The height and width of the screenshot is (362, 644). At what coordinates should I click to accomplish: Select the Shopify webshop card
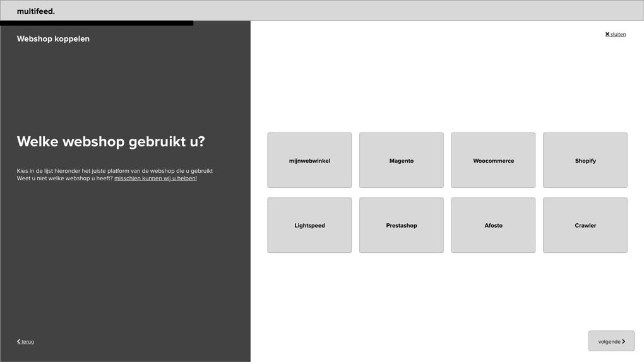(x=585, y=160)
